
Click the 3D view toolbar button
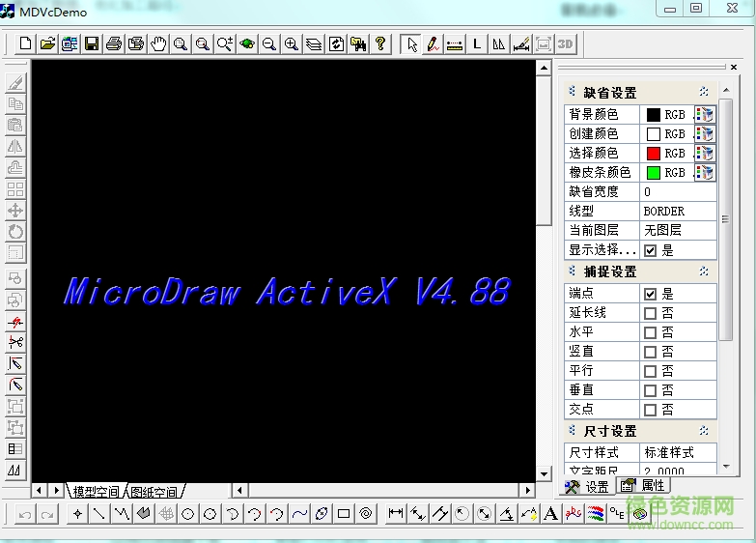pos(565,43)
